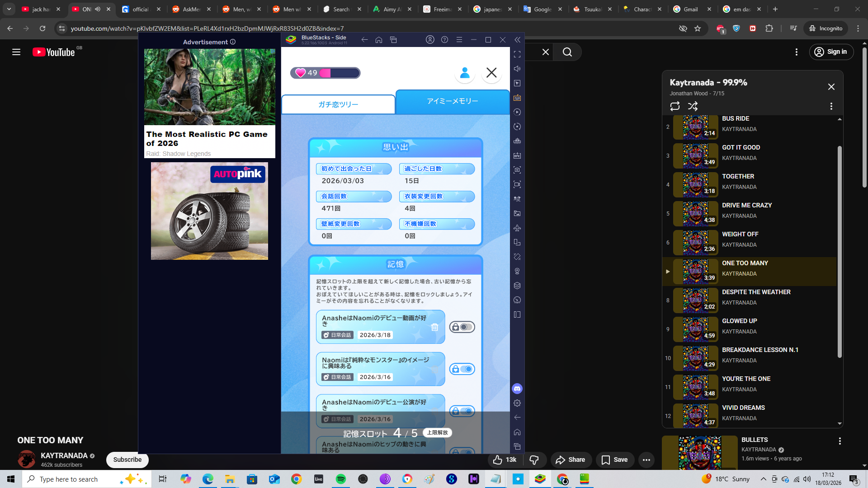Toggle lock on Naomi debut video memory
Viewport: 868px width, 488px height.
coord(462,327)
